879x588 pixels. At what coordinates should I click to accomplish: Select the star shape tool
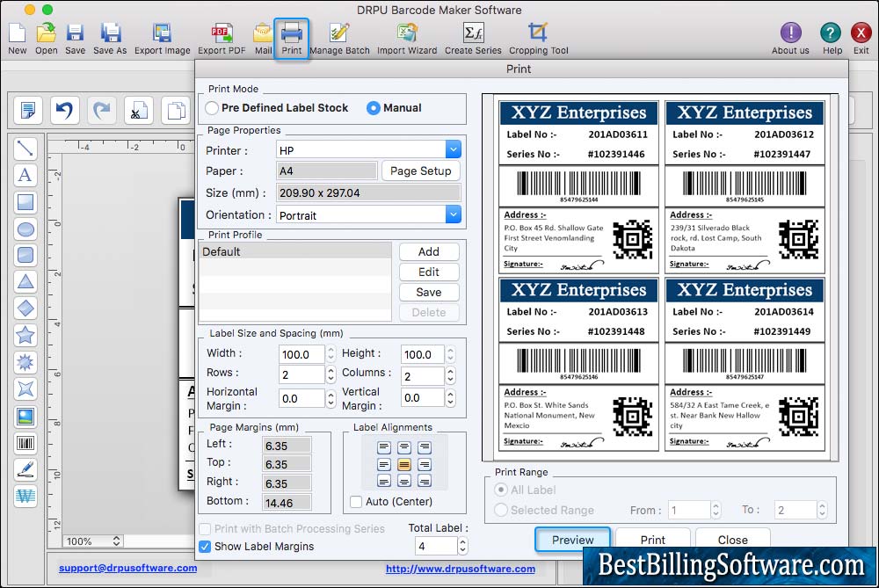(25, 335)
